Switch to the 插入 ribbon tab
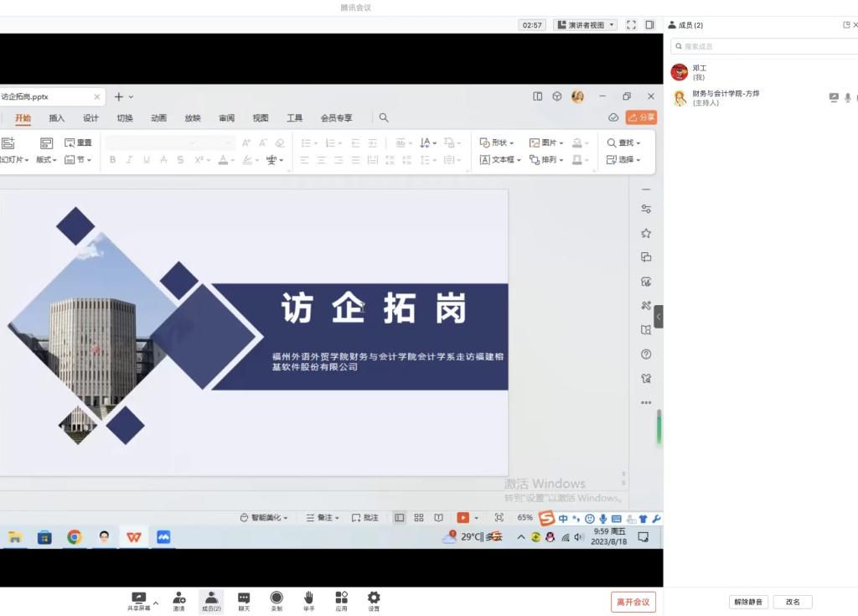This screenshot has height=616, width=858. (57, 118)
